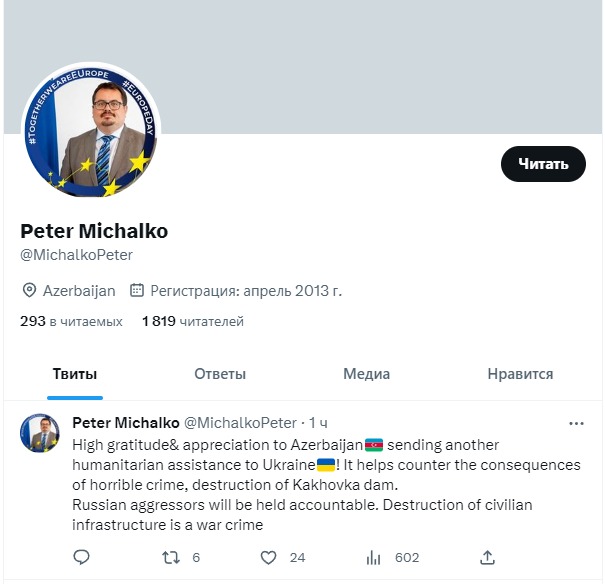Click the location pin icon beside Azerbaijan
Image resolution: width=605 pixels, height=584 pixels.
click(x=29, y=291)
